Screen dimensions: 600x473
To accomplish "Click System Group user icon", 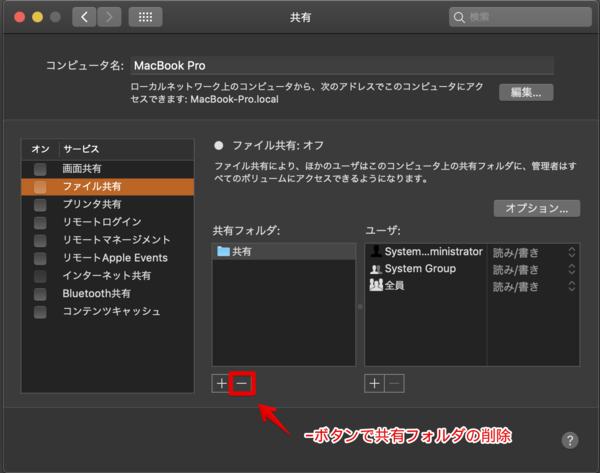I will 376,269.
